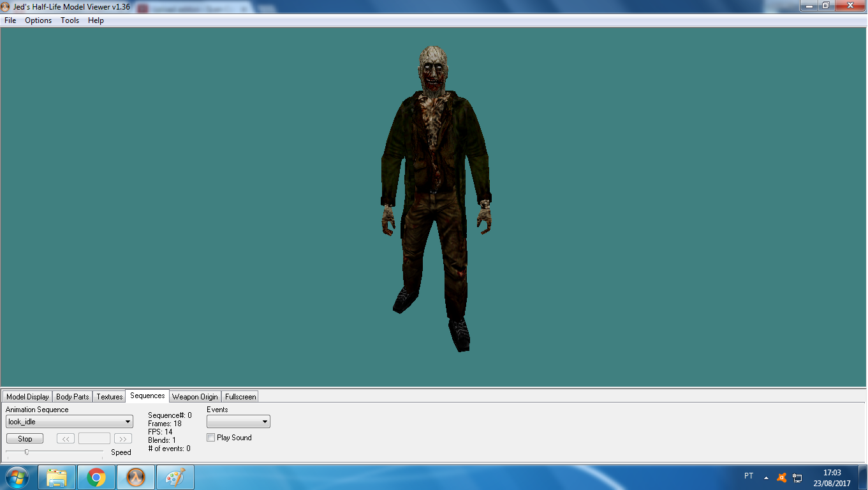Switch to the Body Parts tab
Screen dimensions: 868x490
point(73,397)
